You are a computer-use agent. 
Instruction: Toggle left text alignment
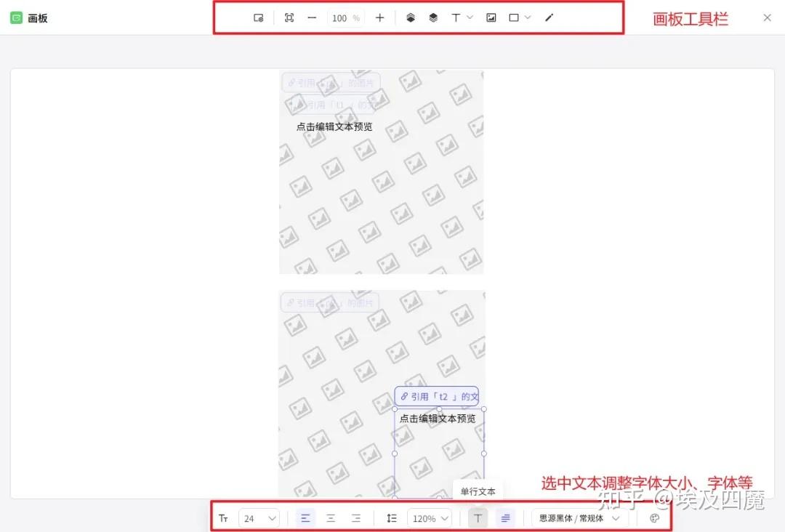point(305,518)
